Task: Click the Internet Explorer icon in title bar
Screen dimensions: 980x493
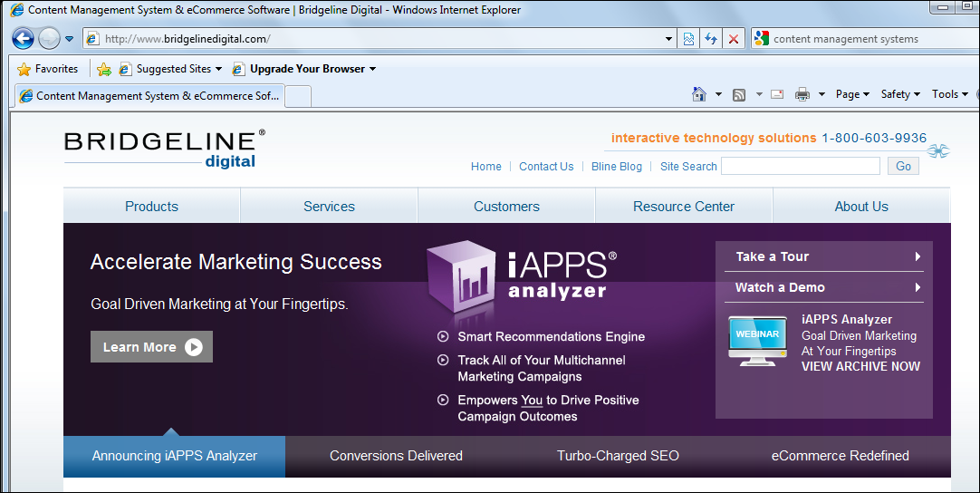Action: point(17,9)
